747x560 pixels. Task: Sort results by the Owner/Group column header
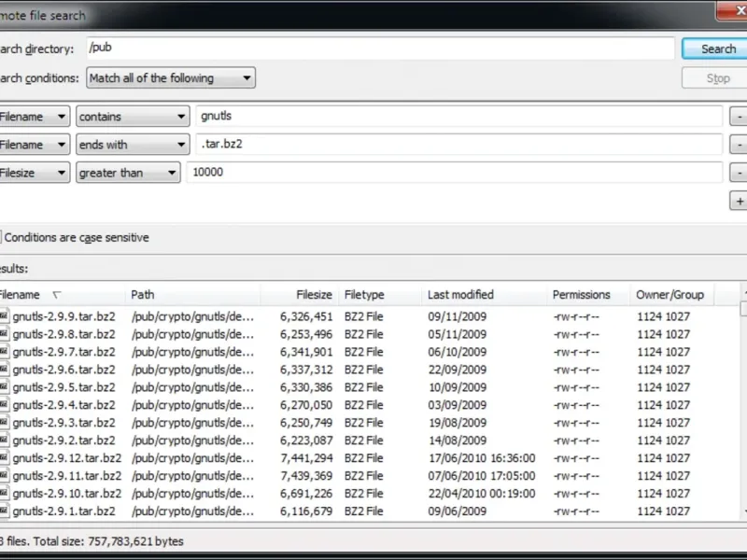point(671,295)
